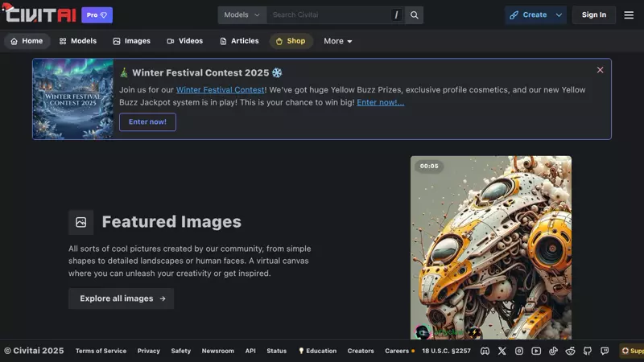
Task: Open the GitHub footer icon
Action: tap(588, 351)
